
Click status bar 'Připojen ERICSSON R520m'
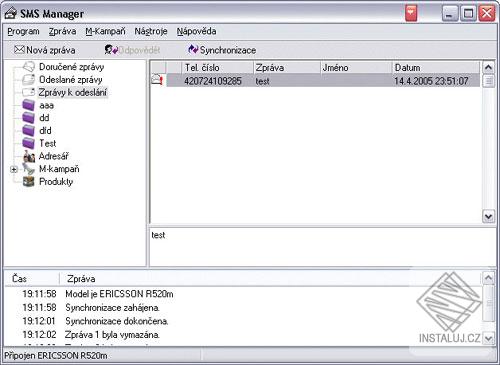[x=56, y=356]
